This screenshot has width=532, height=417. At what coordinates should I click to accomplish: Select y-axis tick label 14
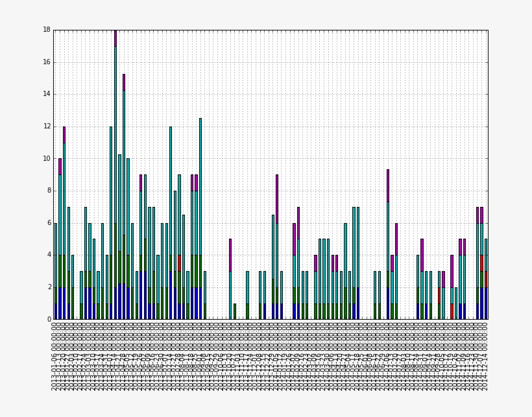47,94
